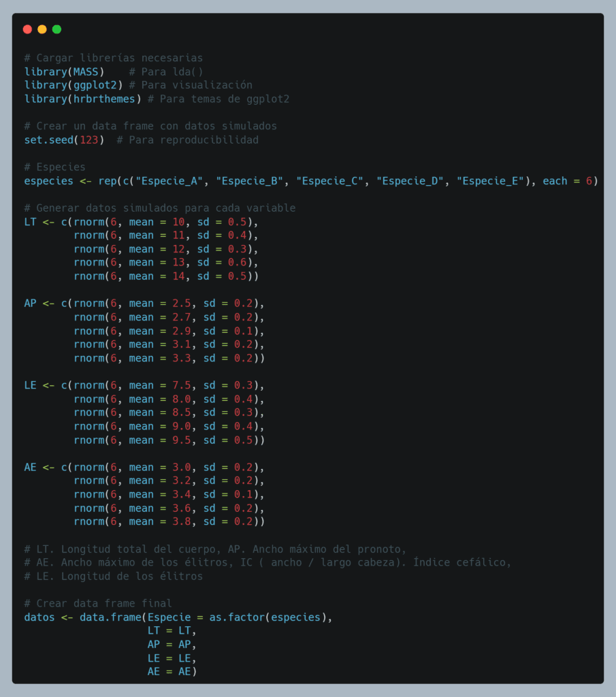Click the green maximize dot

pos(56,29)
